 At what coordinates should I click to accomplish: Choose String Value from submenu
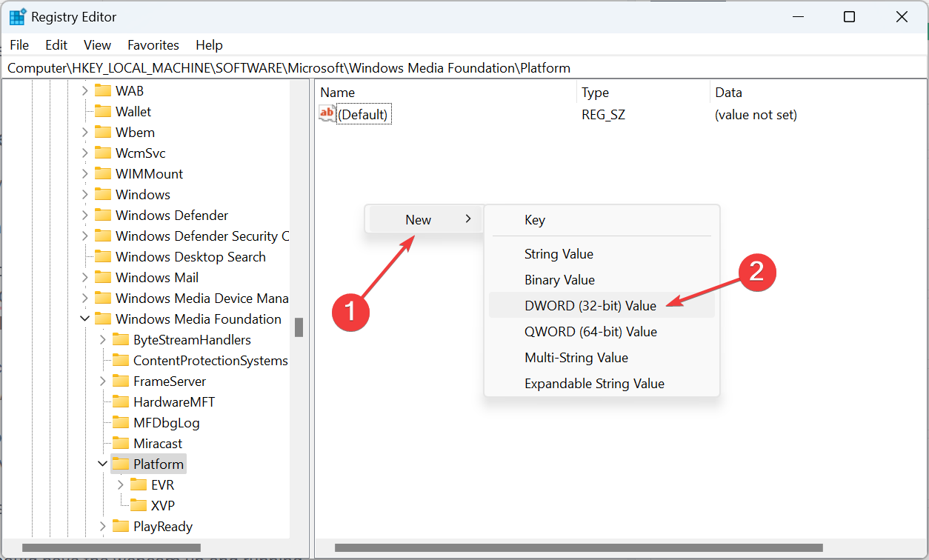tap(602, 253)
